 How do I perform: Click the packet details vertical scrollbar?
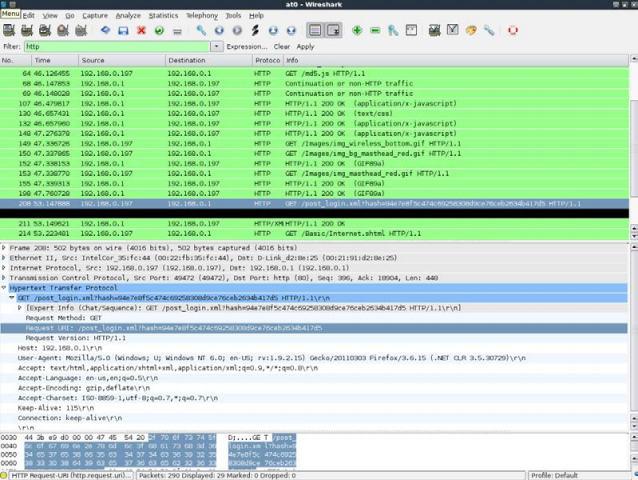click(634, 329)
